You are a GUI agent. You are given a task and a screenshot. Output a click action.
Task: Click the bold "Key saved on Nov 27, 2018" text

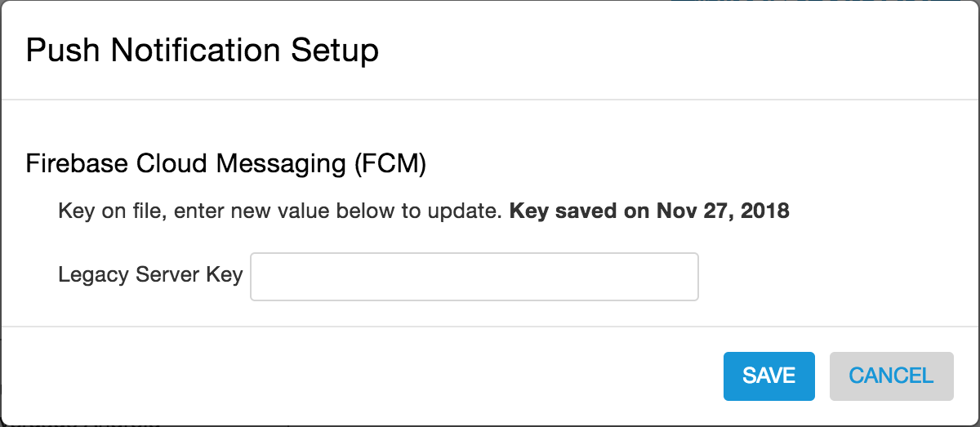tap(649, 211)
